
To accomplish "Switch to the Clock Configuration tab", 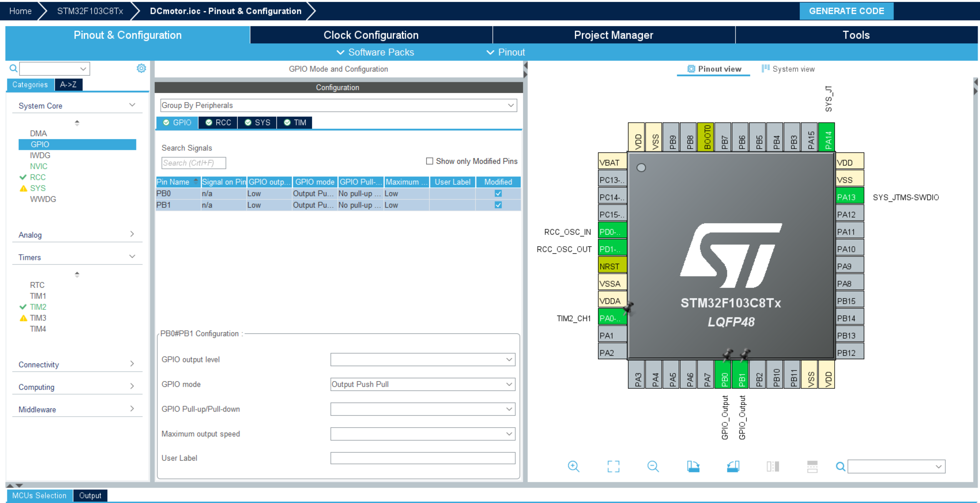I will [x=371, y=35].
